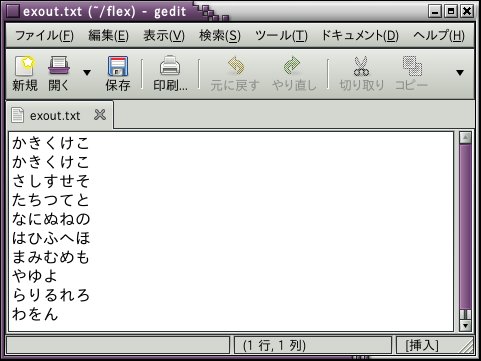Open the ツール(T) menu
This screenshot has width=481, height=361.
point(281,35)
